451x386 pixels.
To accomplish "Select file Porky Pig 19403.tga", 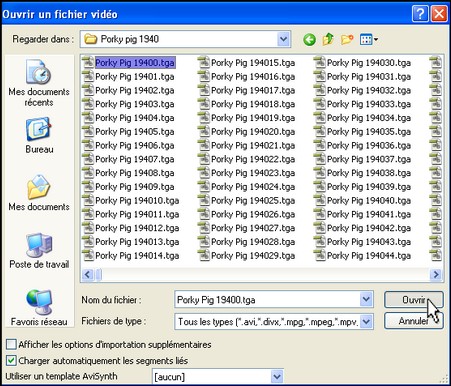I will pyautogui.click(x=135, y=104).
